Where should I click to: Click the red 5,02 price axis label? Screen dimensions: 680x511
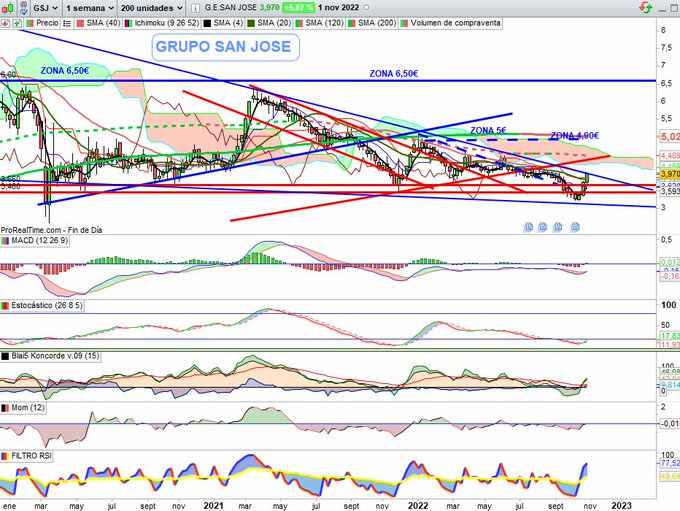[x=669, y=137]
